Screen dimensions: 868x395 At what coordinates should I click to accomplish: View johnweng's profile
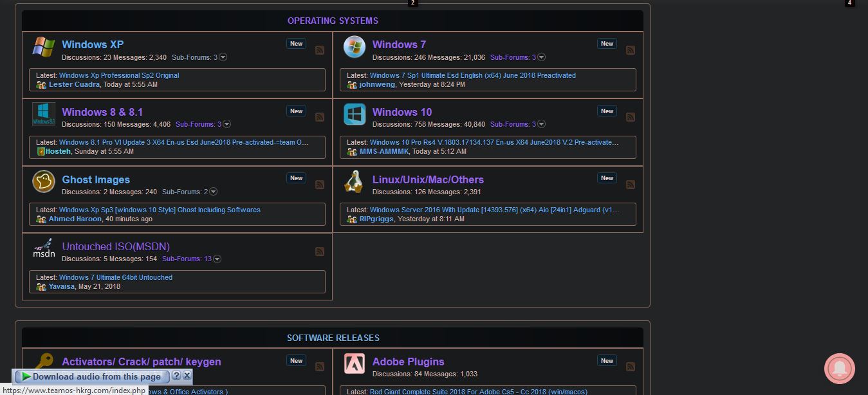(x=377, y=84)
